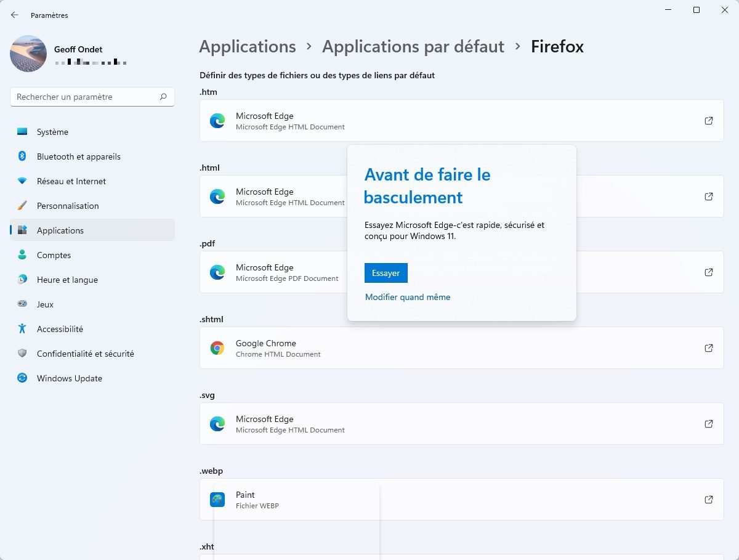
Task: Select Chrome HTML Document text
Action: tap(278, 354)
